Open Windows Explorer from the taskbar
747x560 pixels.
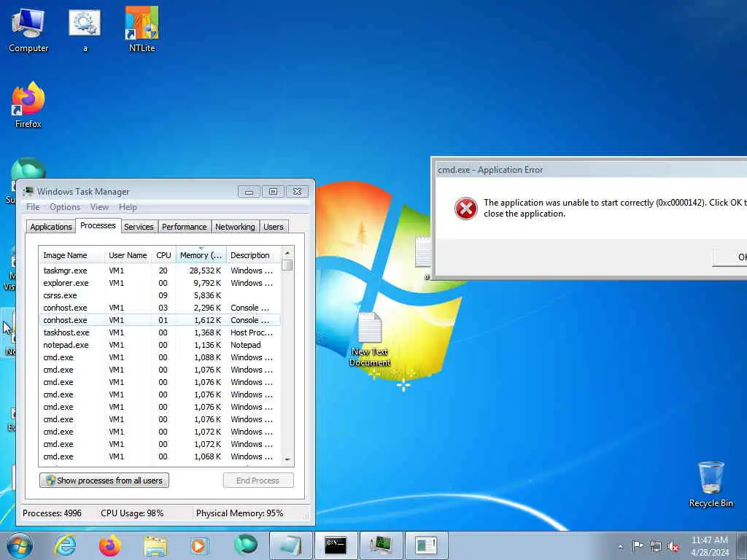point(155,545)
